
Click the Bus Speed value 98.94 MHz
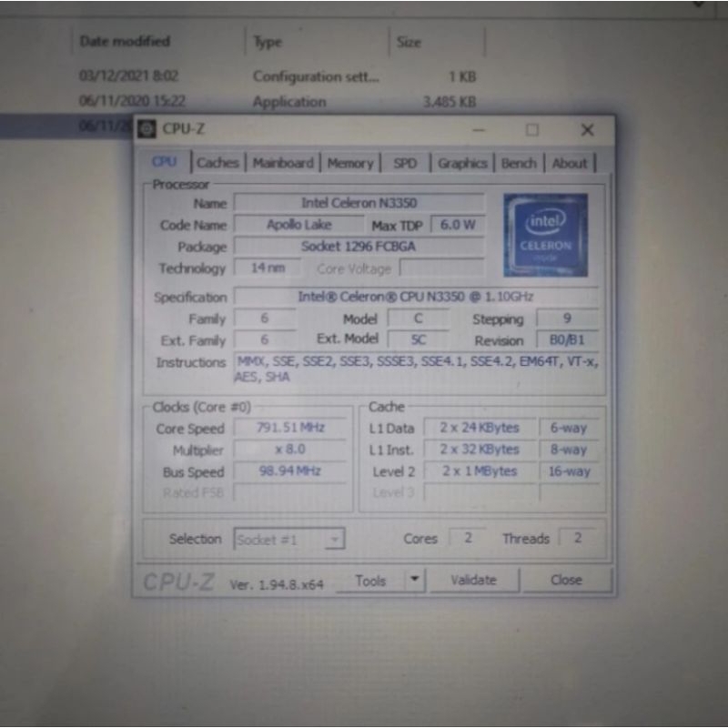pyautogui.click(x=290, y=470)
